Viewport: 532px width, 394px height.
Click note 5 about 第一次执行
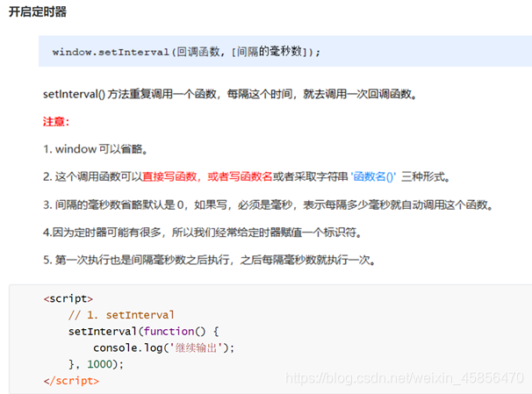tap(209, 260)
